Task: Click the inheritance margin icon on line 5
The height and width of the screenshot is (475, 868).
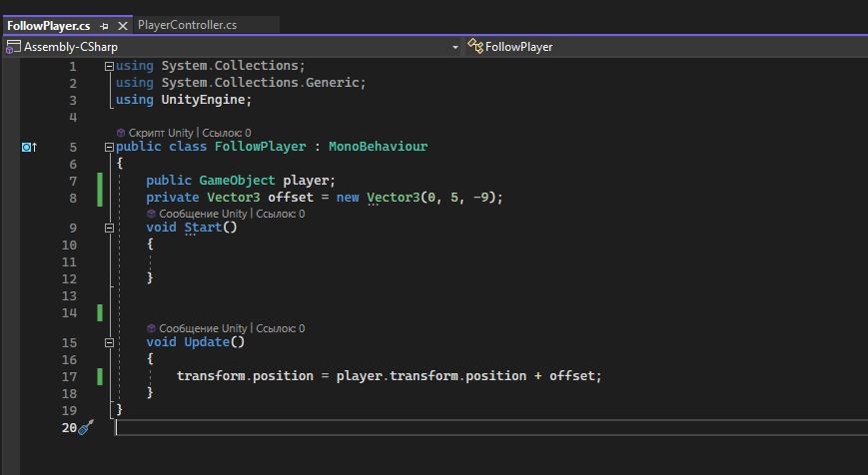Action: point(29,147)
